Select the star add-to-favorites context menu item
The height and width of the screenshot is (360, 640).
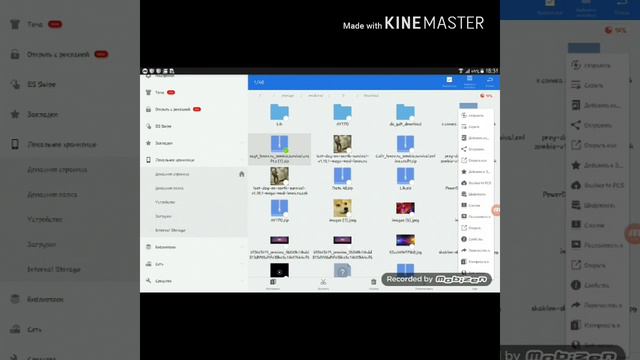[476, 171]
